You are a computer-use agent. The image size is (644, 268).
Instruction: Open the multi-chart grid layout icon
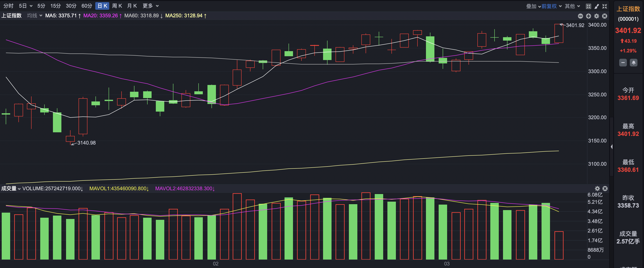[x=589, y=6]
